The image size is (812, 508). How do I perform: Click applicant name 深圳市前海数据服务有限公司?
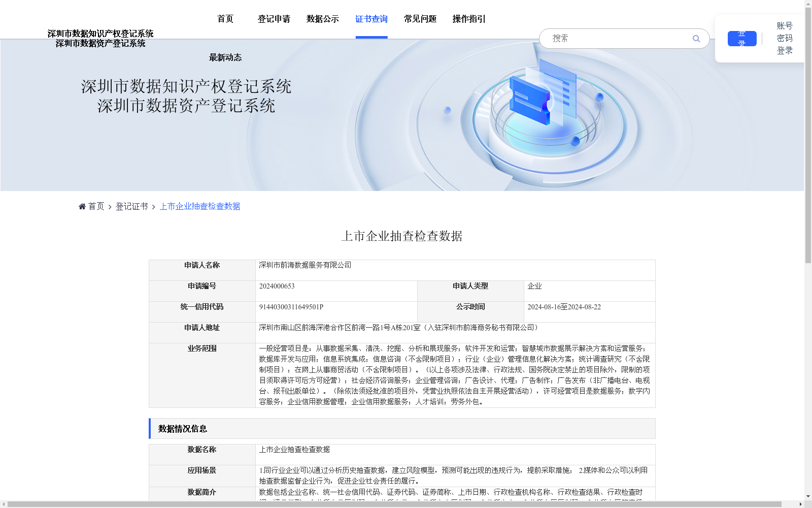pyautogui.click(x=305, y=265)
